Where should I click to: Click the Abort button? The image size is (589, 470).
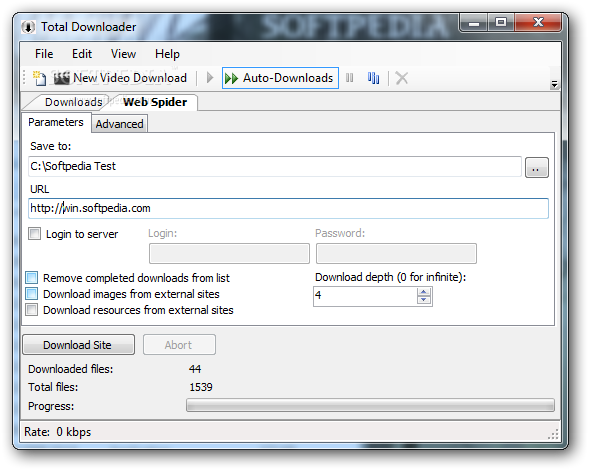coord(179,345)
